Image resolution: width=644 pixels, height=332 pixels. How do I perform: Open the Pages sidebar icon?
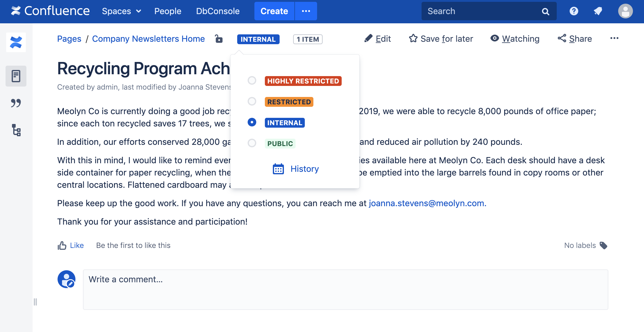16,76
